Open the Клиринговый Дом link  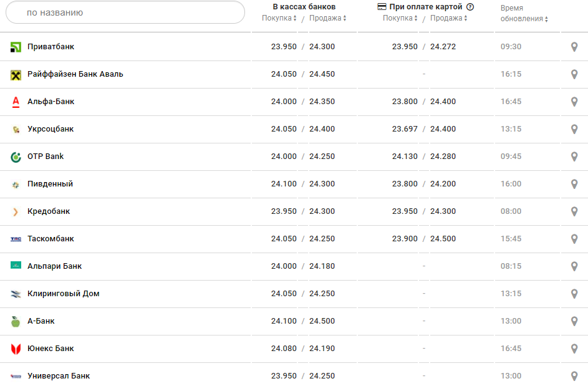63,294
